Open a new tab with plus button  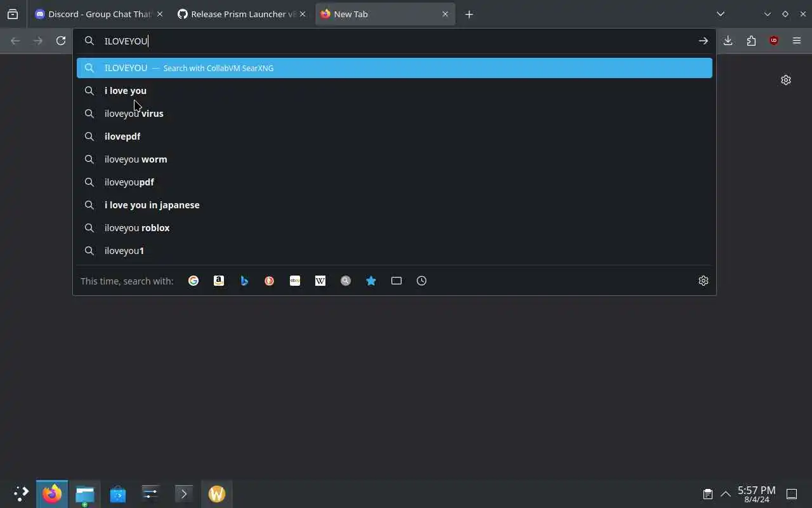tap(469, 14)
